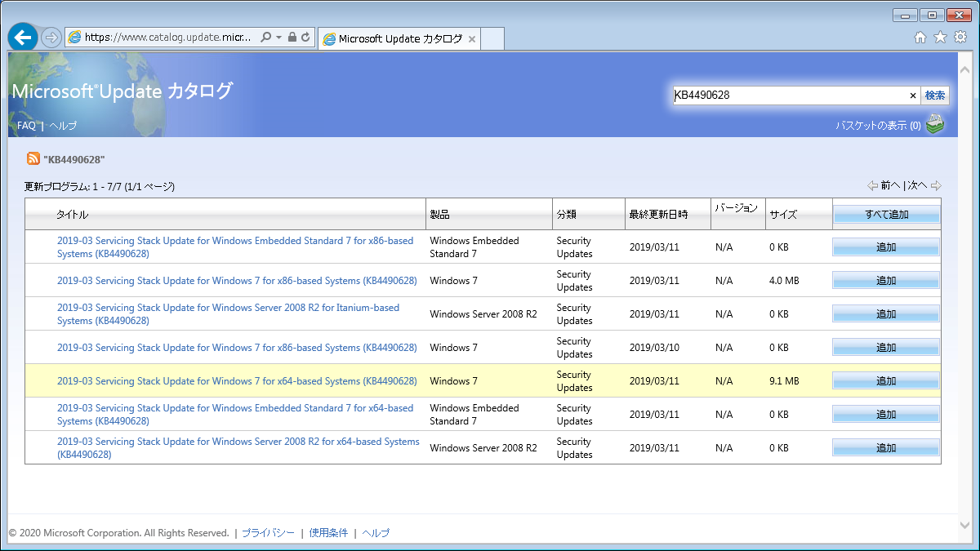The width and height of the screenshot is (980, 551).
Task: Sort by the サイズ column header
Action: (783, 215)
